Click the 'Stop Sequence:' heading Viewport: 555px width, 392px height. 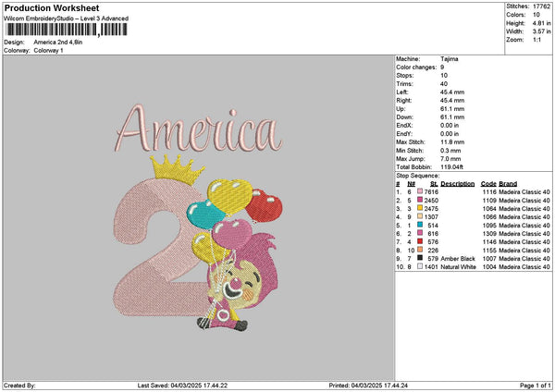[418, 176]
